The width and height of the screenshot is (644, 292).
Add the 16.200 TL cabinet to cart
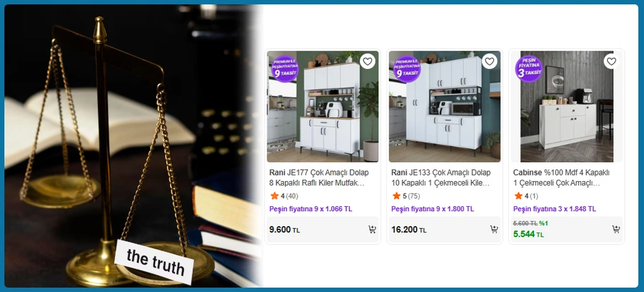click(494, 230)
